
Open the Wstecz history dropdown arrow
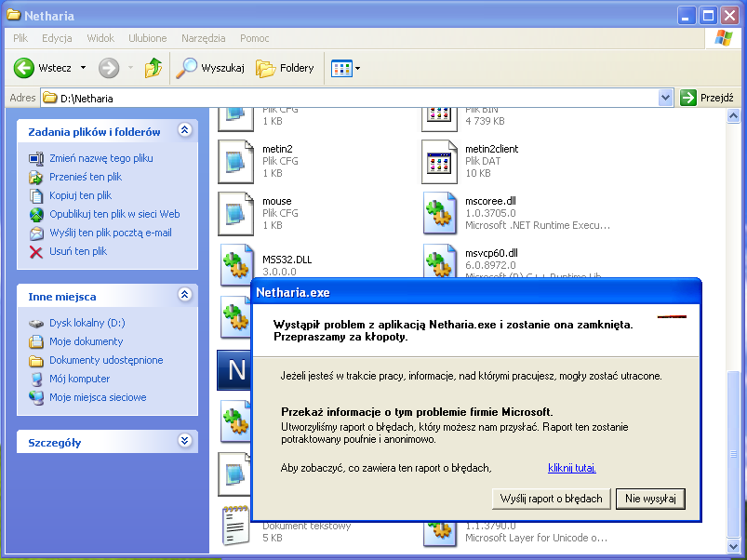(x=84, y=68)
